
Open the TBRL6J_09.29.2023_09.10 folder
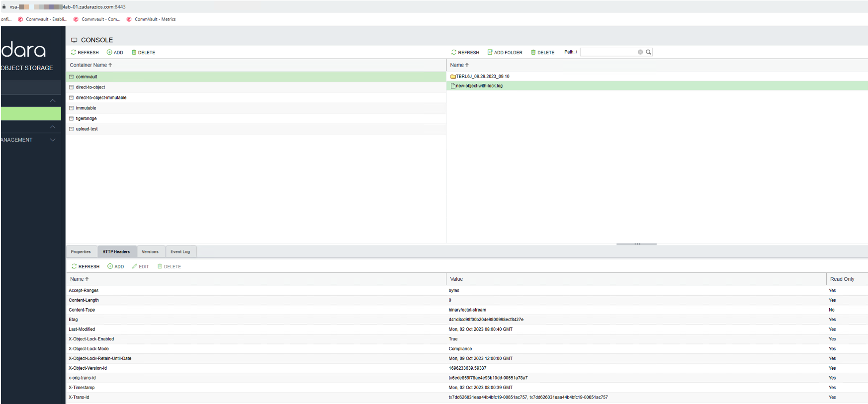tap(482, 77)
